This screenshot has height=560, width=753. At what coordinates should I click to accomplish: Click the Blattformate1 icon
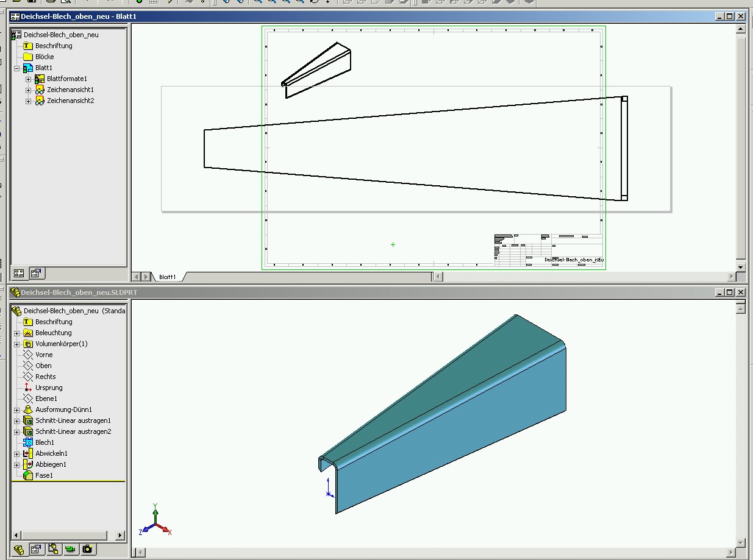click(x=40, y=79)
